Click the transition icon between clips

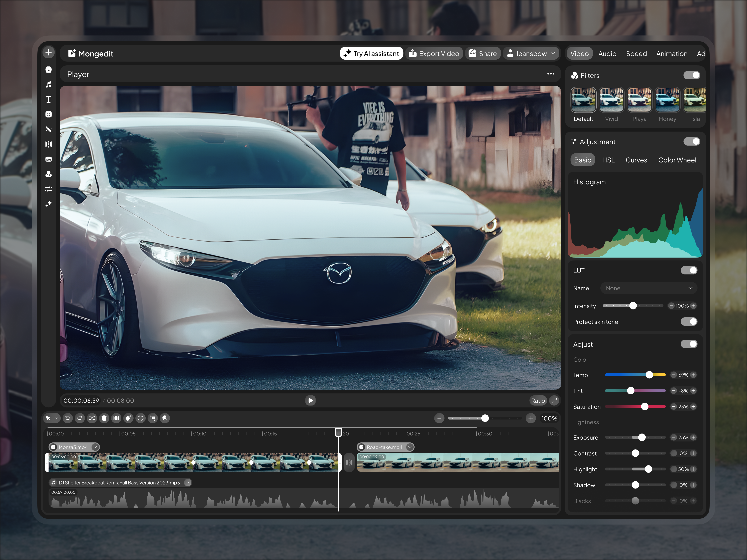(x=349, y=462)
